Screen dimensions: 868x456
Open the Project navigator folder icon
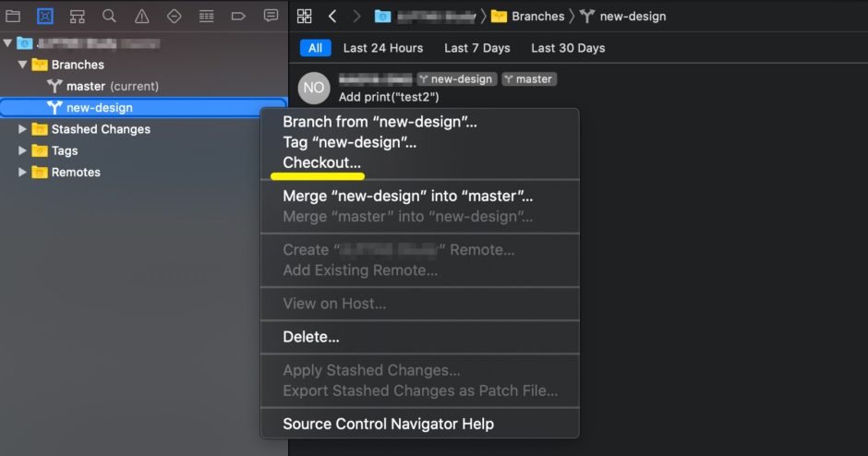[x=13, y=16]
